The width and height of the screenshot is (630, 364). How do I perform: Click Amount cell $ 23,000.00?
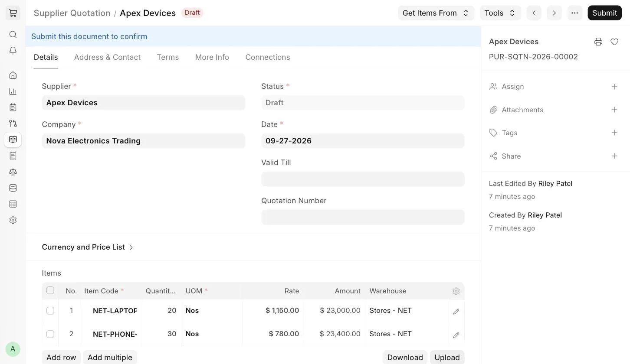(334, 311)
